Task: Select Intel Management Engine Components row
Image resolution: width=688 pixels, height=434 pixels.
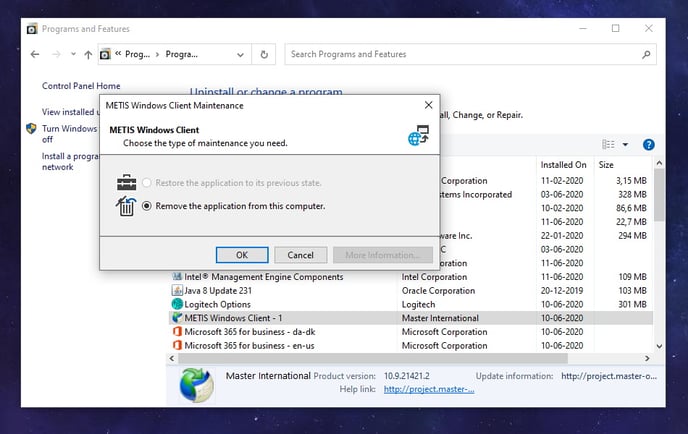Action: (x=411, y=277)
